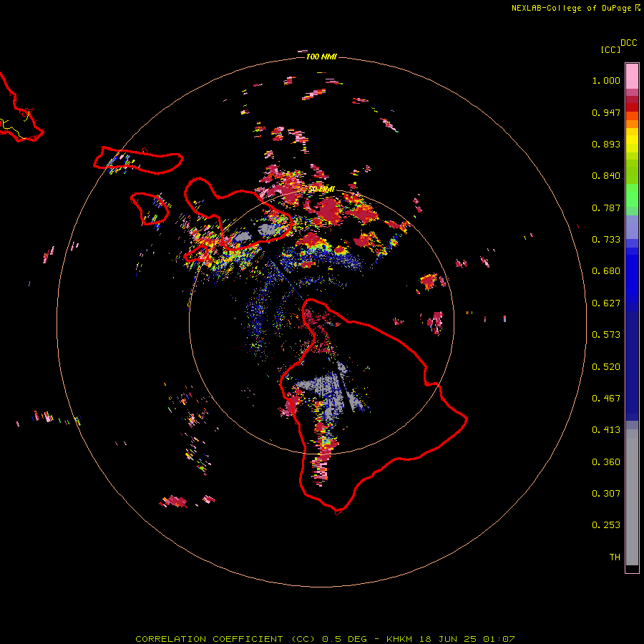Click the 18 JUN 25 date in the footer

point(449,639)
